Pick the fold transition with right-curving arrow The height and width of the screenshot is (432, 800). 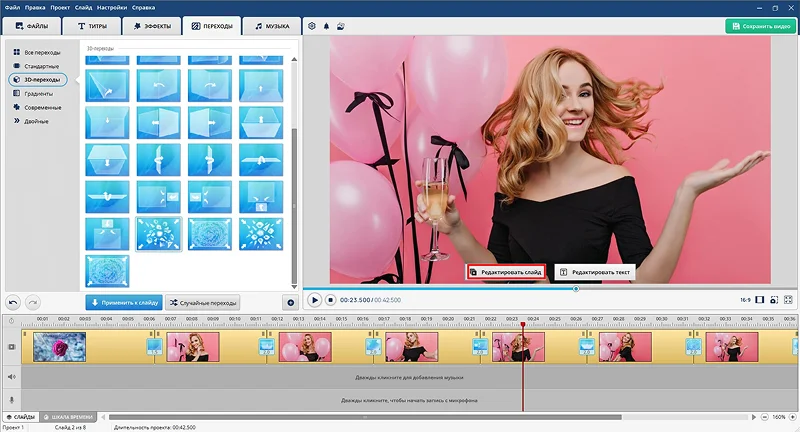point(210,86)
